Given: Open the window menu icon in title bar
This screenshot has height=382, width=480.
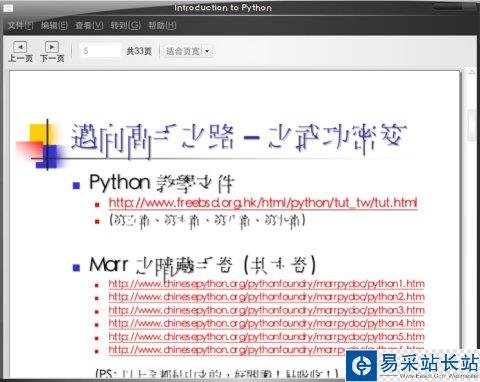Looking at the screenshot, I should [x=8, y=8].
